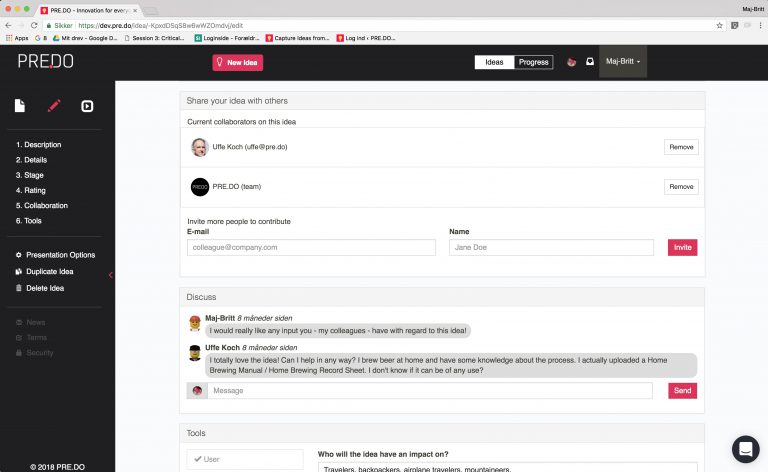Screen dimensions: 768x472
Task: Click the user avatar icon in header
Action: (571, 62)
